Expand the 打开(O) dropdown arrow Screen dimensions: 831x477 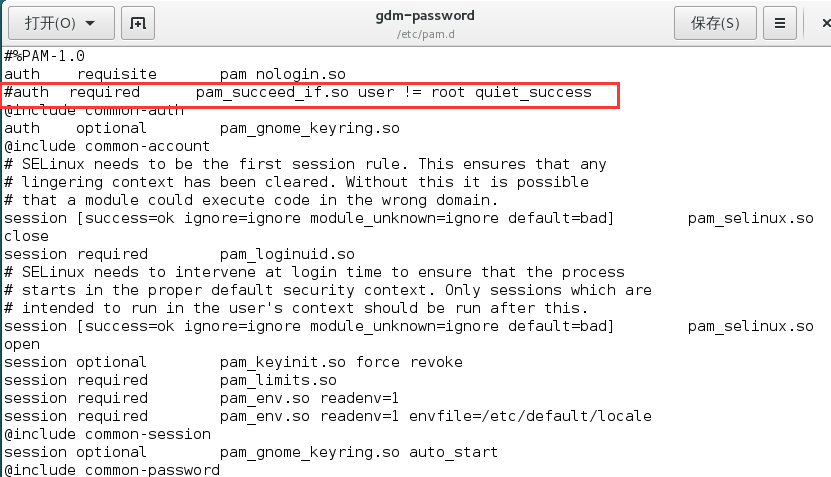[90, 23]
